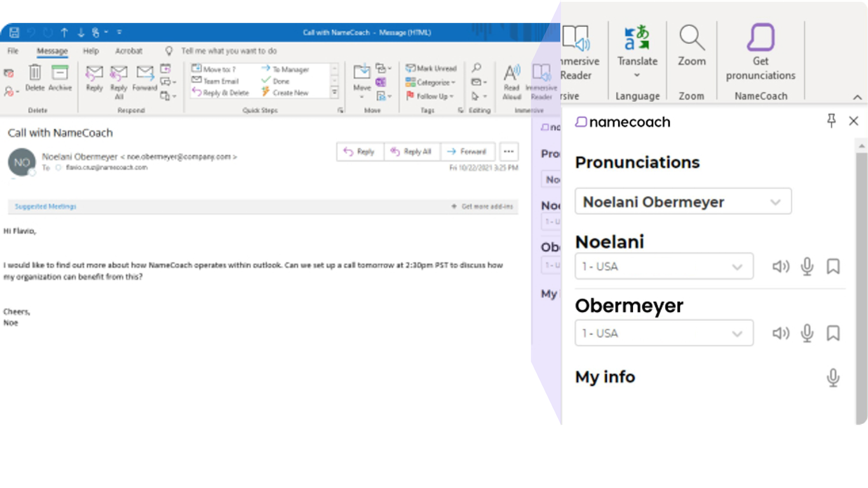The image size is (868, 488).
Task: Open the Noelani Obermeyer name dropdown
Action: [x=683, y=202]
